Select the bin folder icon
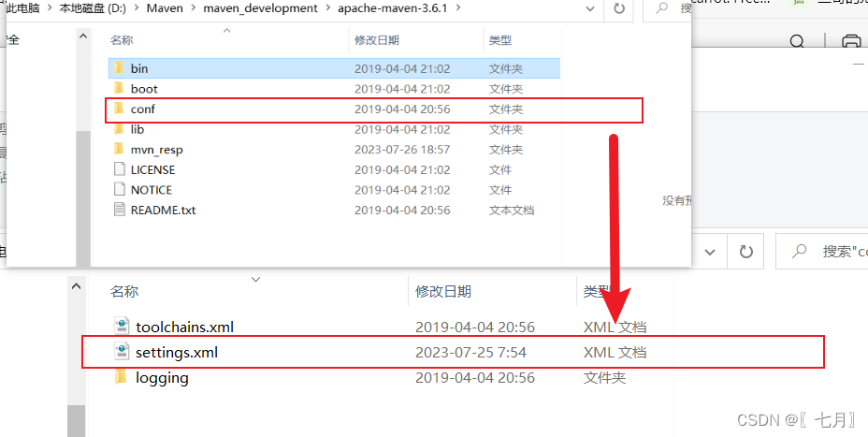This screenshot has width=868, height=437. tap(119, 68)
